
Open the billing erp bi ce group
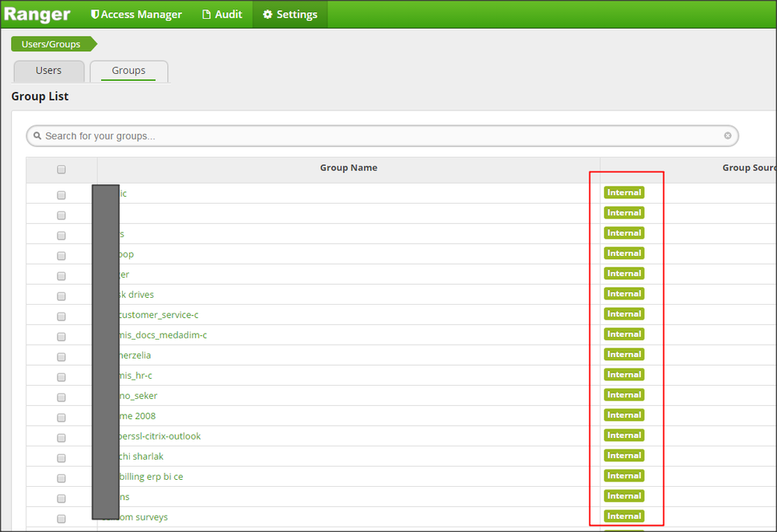pyautogui.click(x=151, y=477)
